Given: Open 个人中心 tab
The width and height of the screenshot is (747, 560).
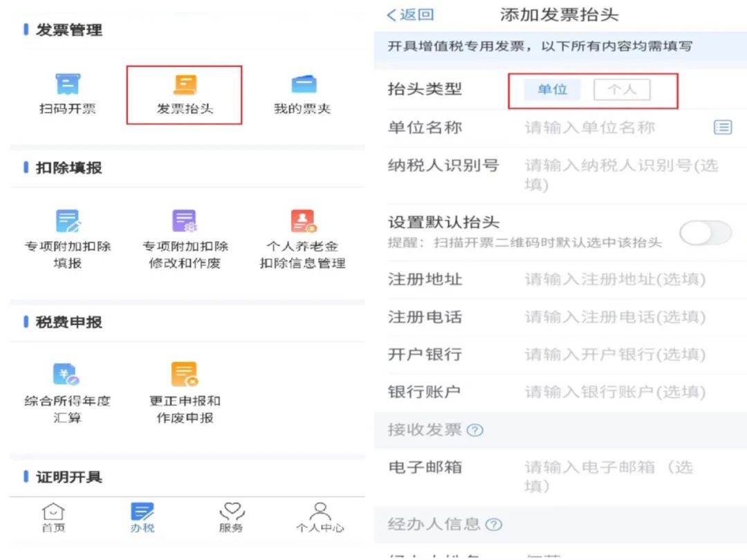Looking at the screenshot, I should tap(320, 517).
